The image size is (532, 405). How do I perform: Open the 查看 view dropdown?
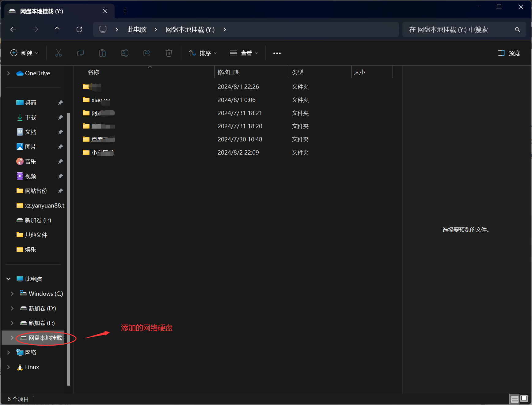point(244,53)
